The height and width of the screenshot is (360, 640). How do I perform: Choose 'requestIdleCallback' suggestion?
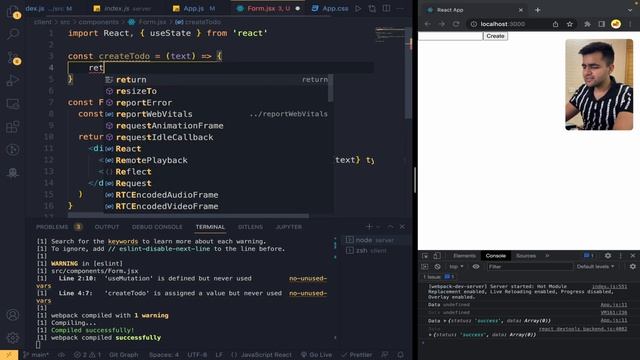216,137
